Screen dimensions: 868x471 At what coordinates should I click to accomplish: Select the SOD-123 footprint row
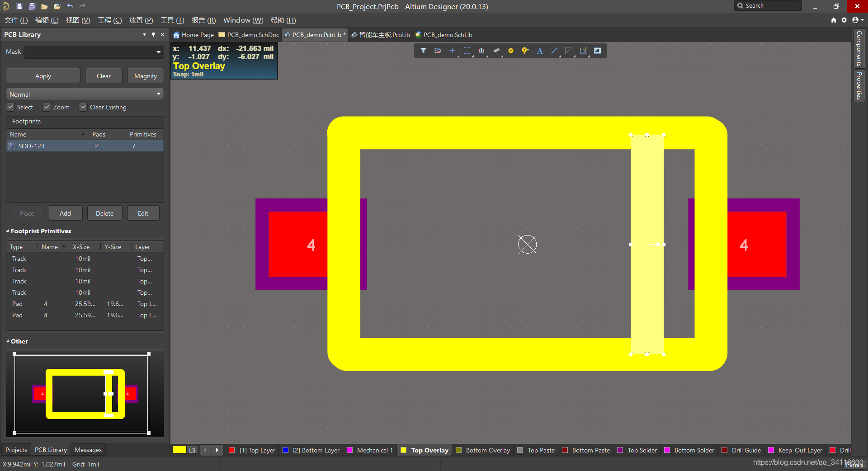85,146
